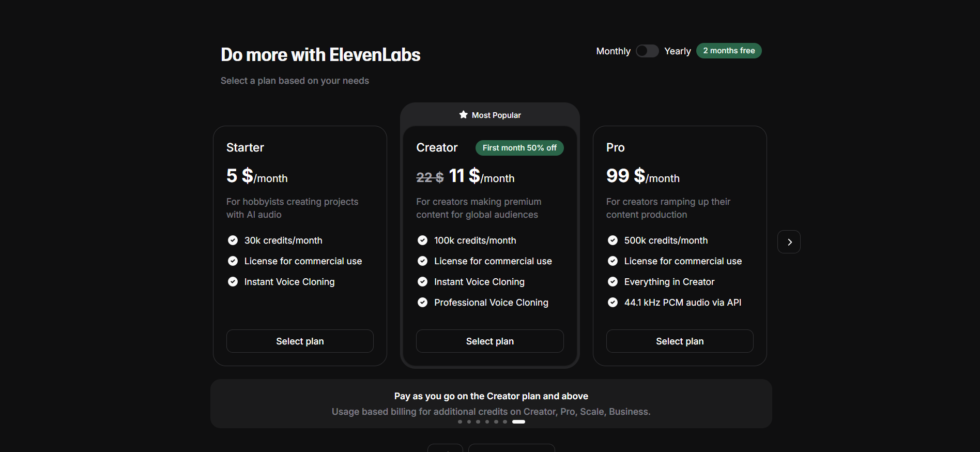Click the 99 $/month price
The height and width of the screenshot is (452, 980).
point(643,176)
